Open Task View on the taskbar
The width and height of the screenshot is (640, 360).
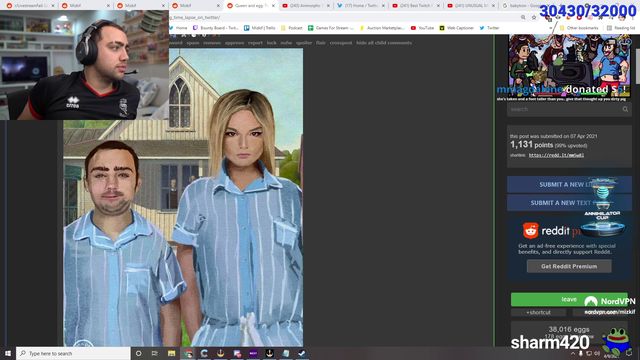point(155,353)
